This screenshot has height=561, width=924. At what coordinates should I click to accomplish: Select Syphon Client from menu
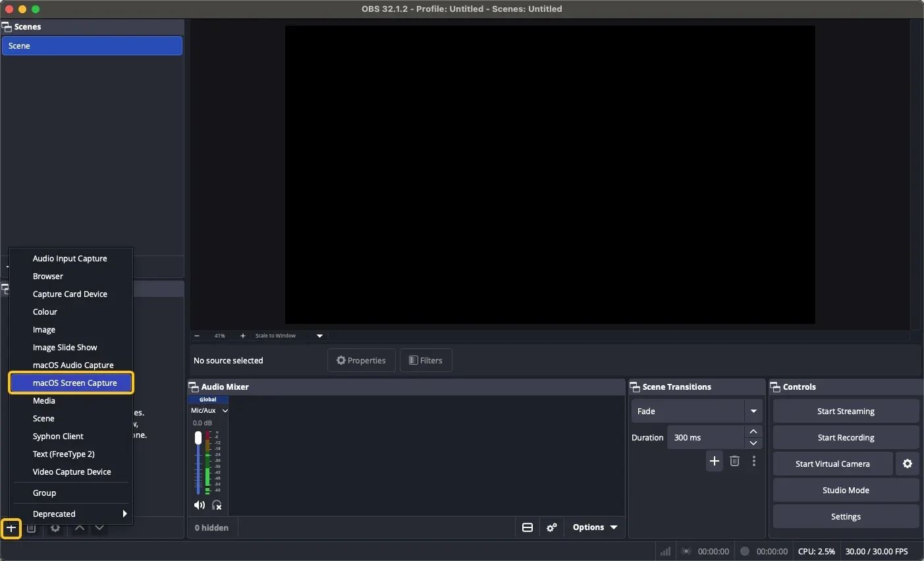(71, 436)
